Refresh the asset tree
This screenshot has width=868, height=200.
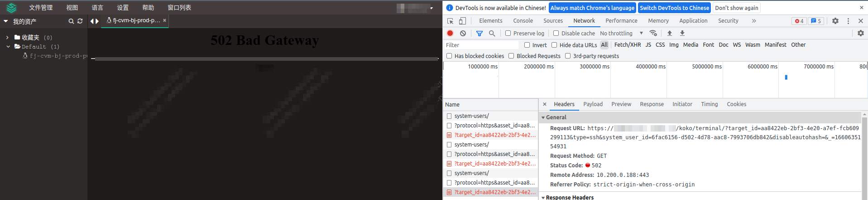80,21
